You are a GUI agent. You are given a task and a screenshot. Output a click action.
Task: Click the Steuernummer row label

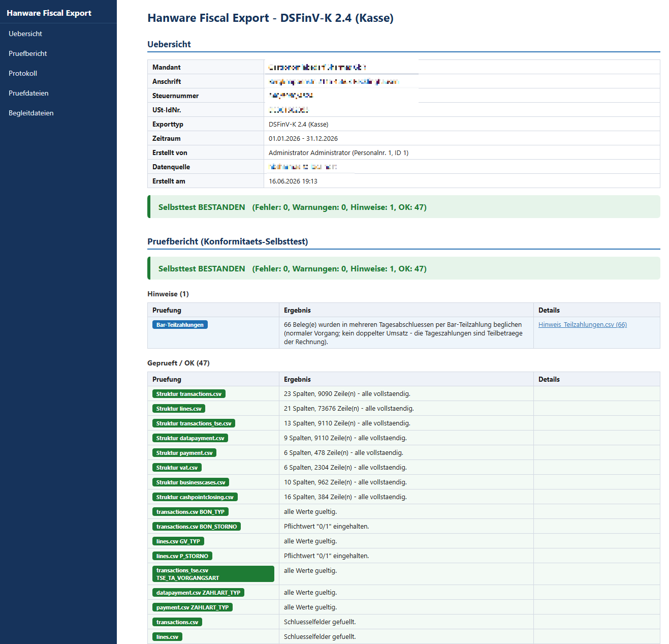[x=175, y=96]
